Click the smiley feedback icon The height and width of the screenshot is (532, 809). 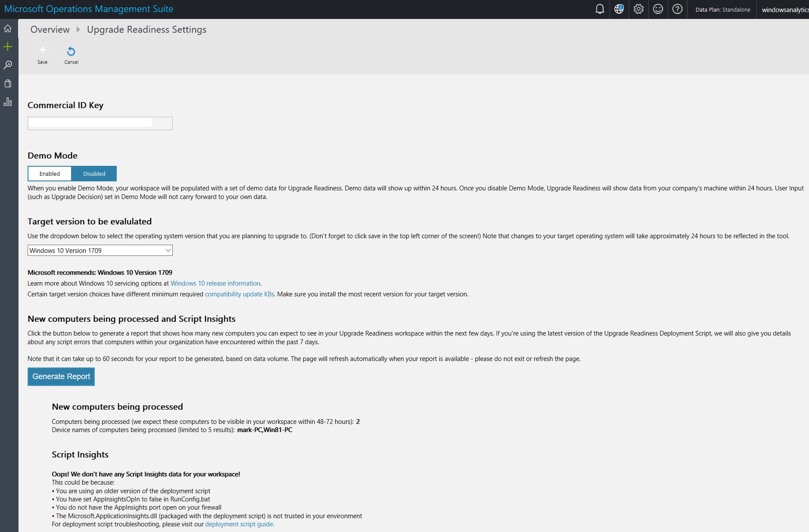[658, 9]
